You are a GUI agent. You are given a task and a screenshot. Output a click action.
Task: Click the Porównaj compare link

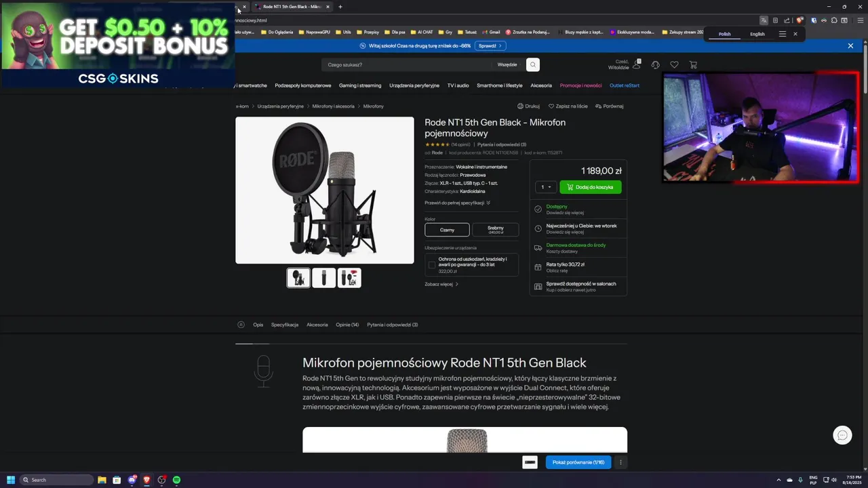point(609,106)
